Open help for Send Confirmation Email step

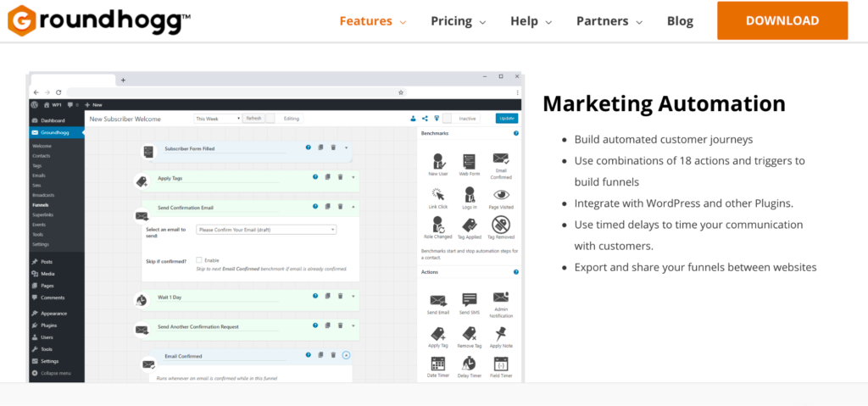pyautogui.click(x=315, y=206)
